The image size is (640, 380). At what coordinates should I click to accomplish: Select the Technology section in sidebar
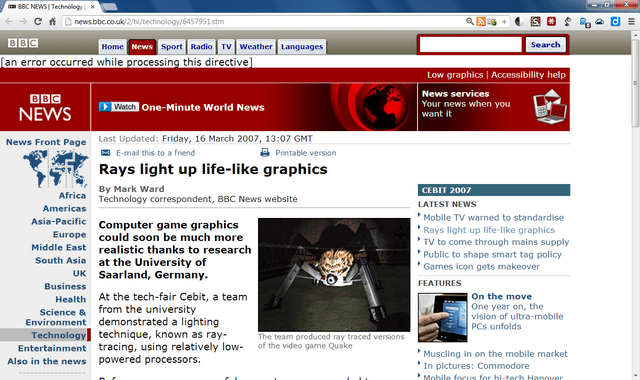tap(59, 335)
